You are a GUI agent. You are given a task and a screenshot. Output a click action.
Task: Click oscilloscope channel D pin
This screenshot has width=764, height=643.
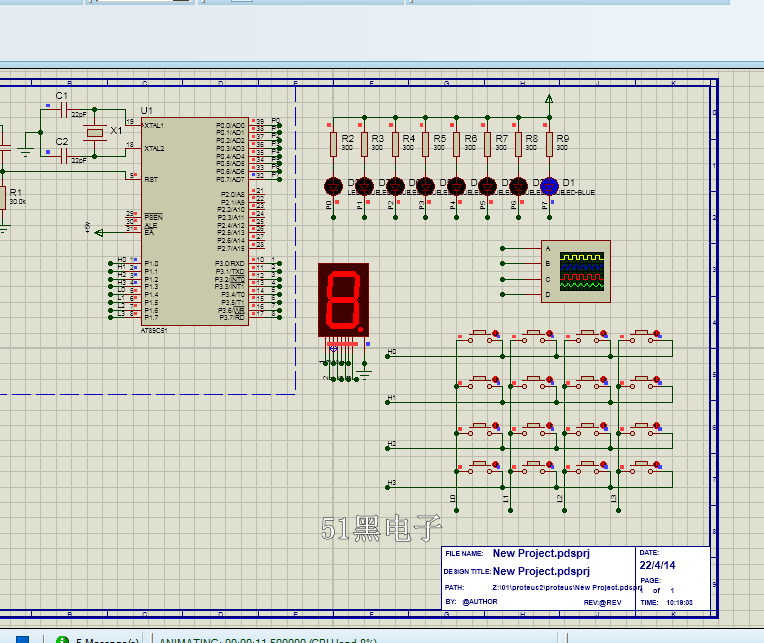coord(502,294)
